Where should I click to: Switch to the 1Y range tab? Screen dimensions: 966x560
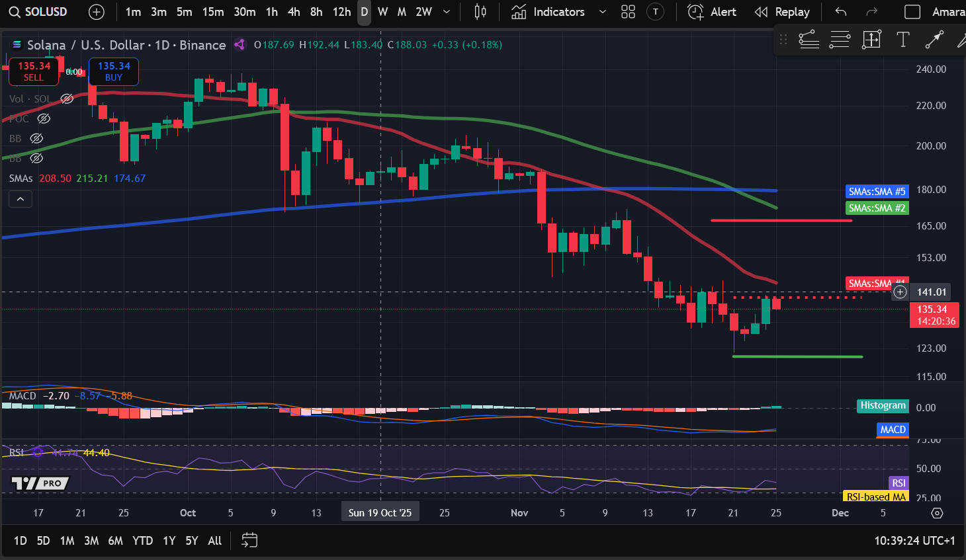(x=169, y=540)
